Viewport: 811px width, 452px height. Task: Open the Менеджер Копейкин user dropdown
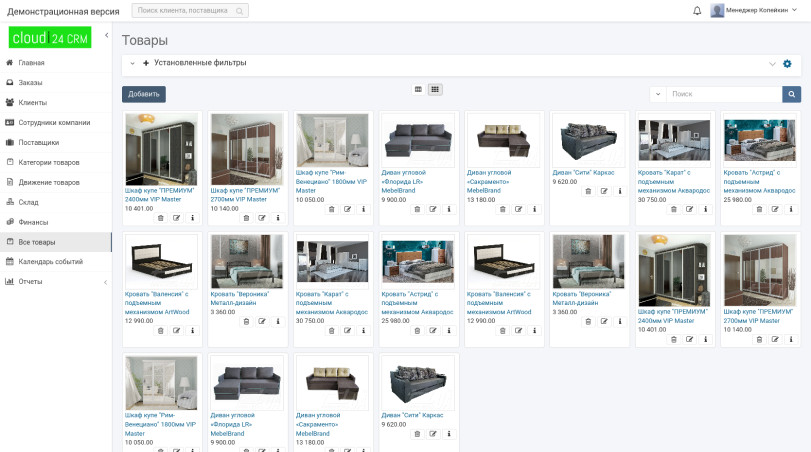(x=757, y=10)
